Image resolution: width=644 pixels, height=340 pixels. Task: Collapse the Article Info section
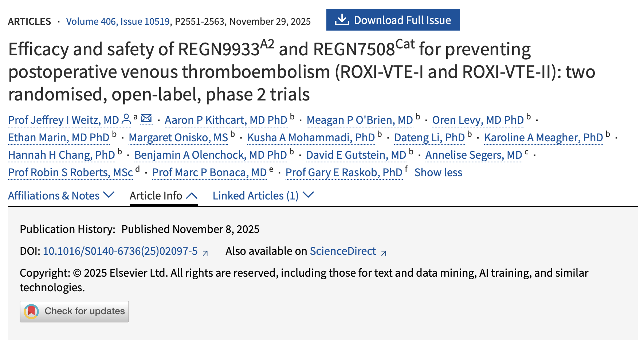(x=164, y=195)
